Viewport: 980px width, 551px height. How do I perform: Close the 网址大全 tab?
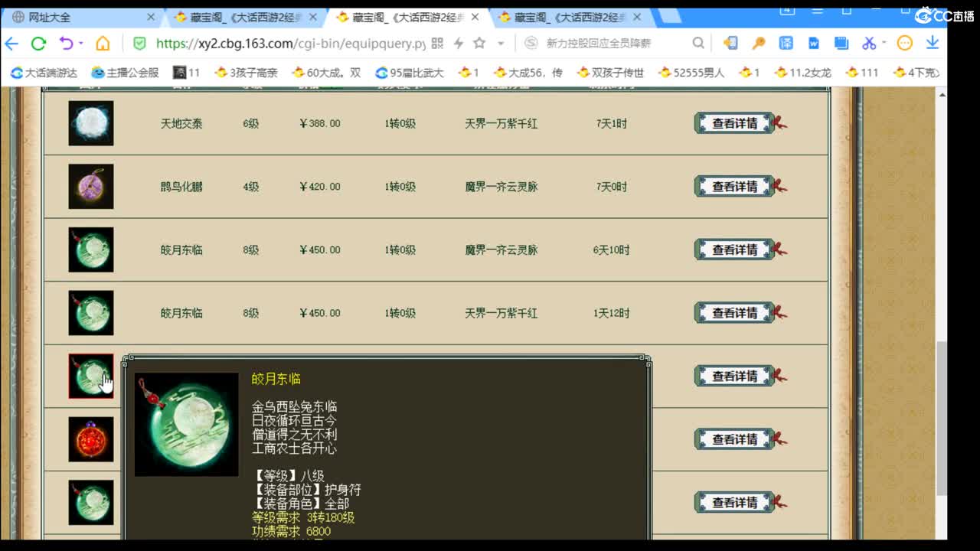151,17
